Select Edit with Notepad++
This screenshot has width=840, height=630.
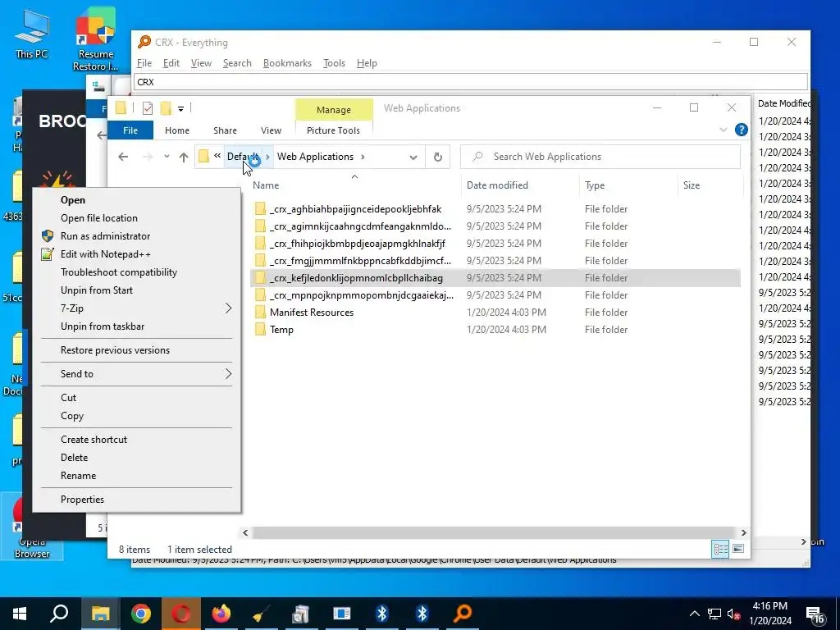click(137, 254)
